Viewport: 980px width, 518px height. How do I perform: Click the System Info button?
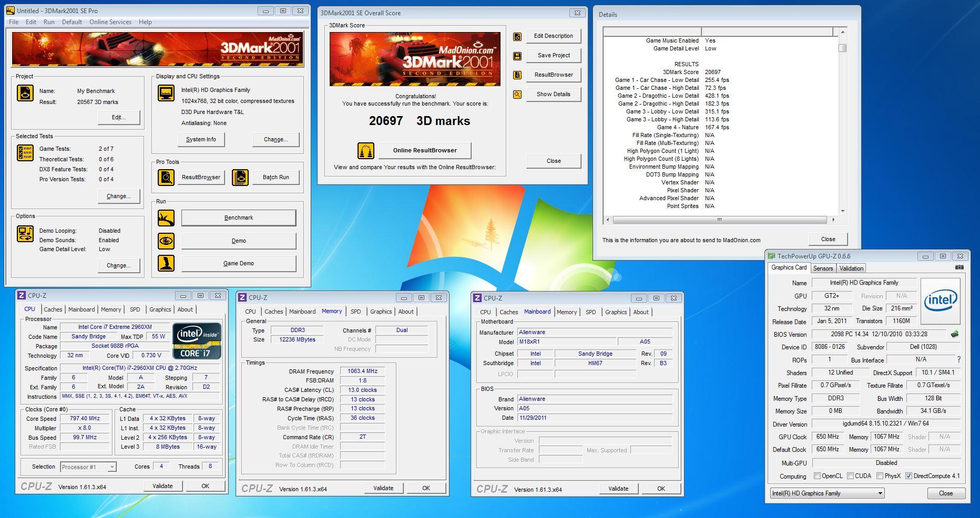[x=201, y=140]
